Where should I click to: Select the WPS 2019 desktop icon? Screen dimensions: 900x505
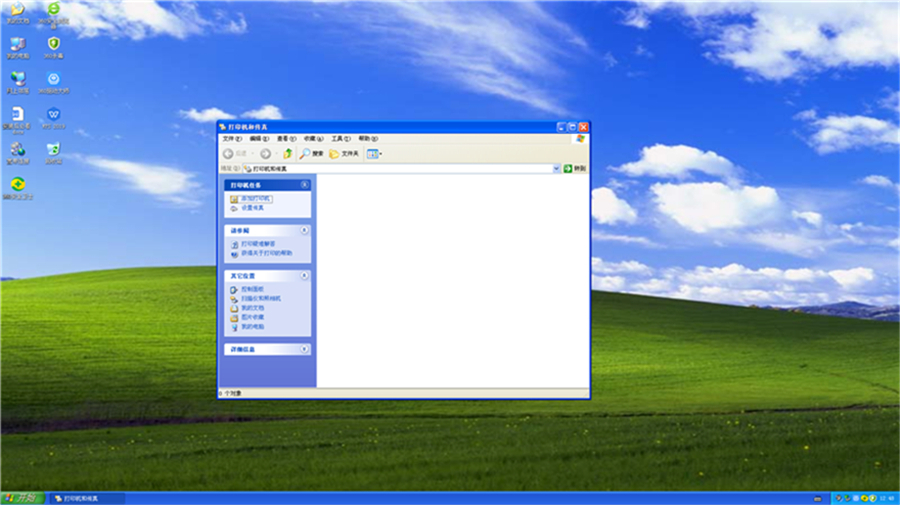click(53, 118)
